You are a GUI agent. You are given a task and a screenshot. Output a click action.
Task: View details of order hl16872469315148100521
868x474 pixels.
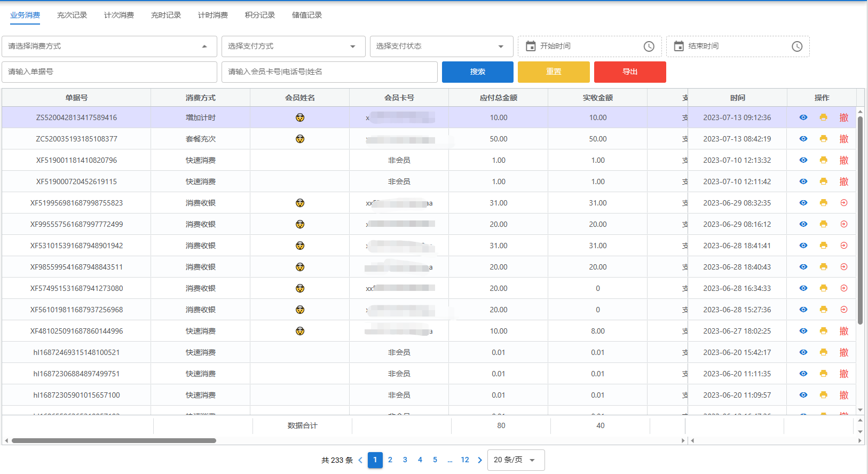[x=803, y=352]
